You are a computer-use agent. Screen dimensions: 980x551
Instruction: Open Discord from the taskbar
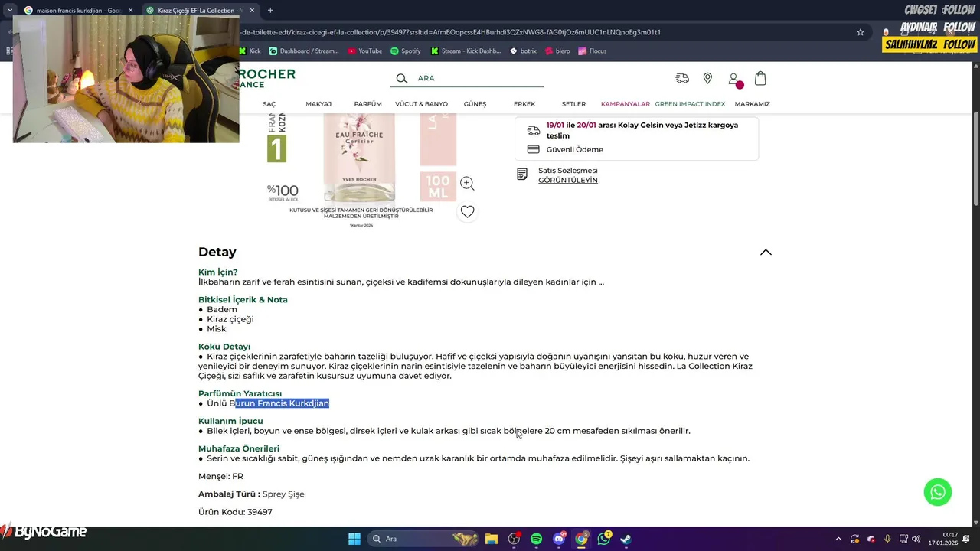pos(559,539)
